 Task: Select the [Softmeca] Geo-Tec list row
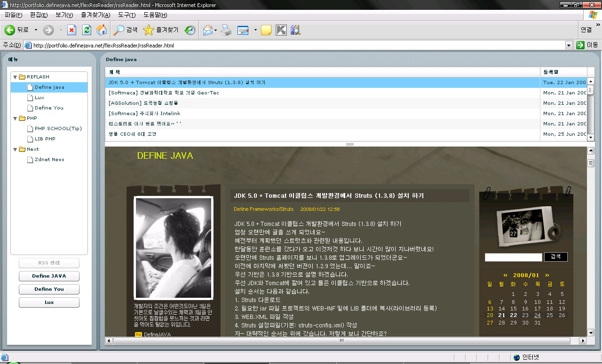pos(323,93)
